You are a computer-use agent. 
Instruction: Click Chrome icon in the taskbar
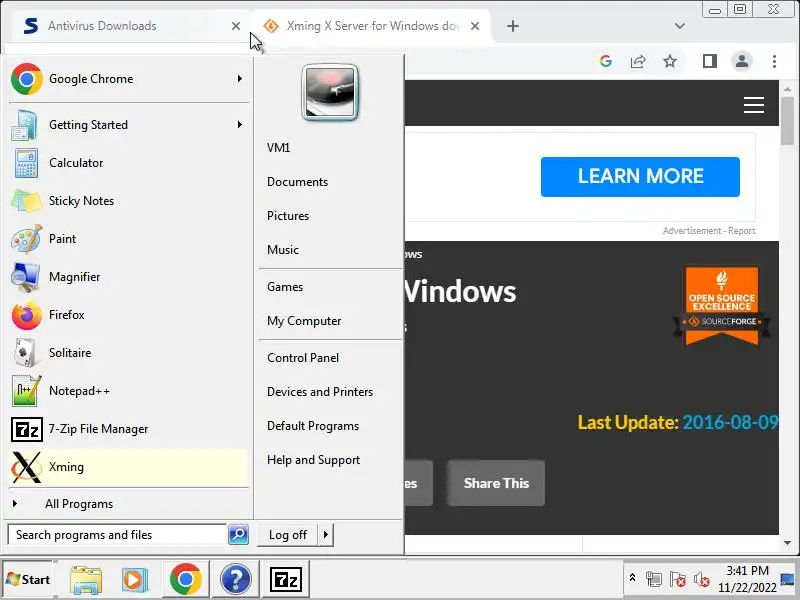click(186, 580)
